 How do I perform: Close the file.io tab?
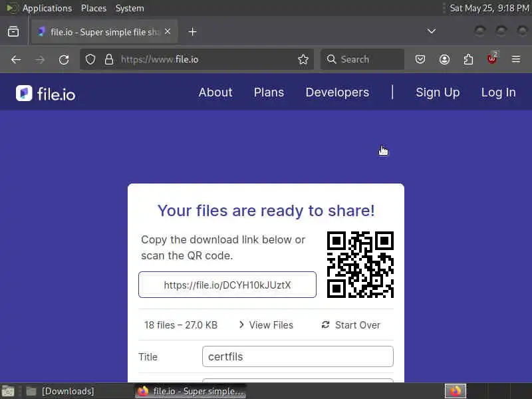point(168,31)
